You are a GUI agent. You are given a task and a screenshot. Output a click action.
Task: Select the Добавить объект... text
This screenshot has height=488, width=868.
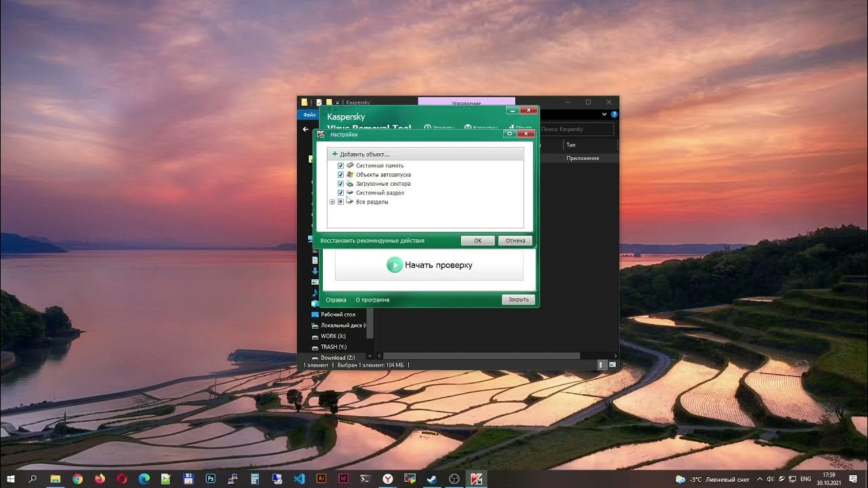pos(365,155)
